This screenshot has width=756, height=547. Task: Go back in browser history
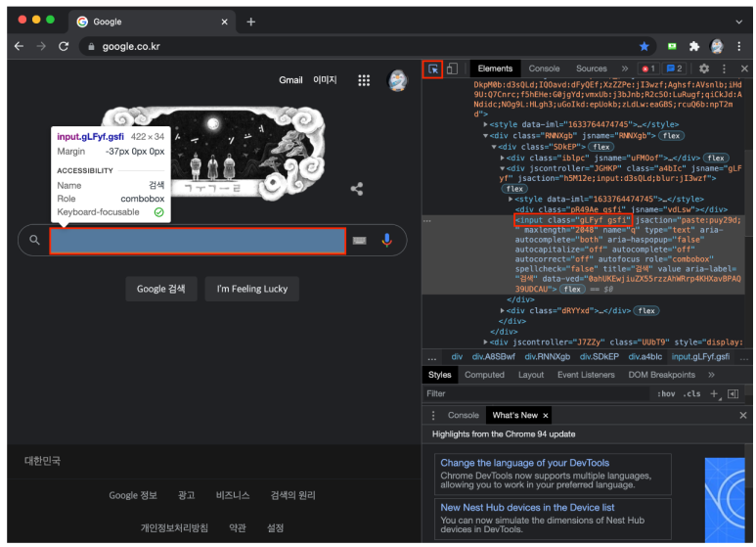coord(19,46)
